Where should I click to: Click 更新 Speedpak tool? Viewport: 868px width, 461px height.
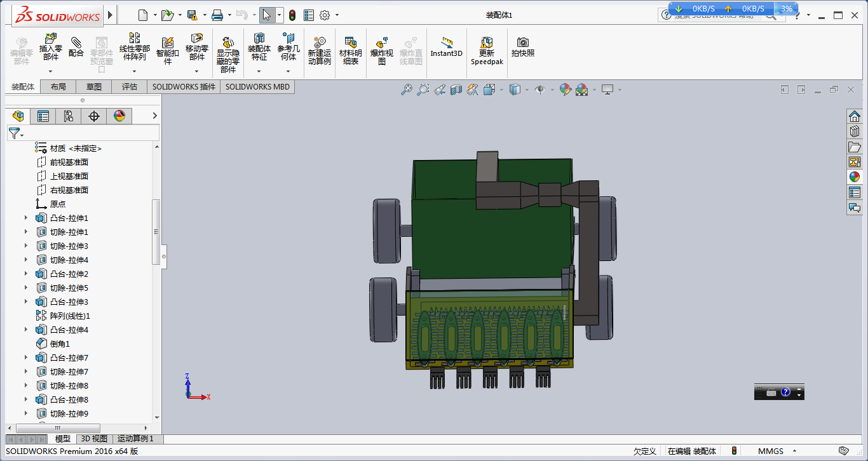click(x=487, y=51)
